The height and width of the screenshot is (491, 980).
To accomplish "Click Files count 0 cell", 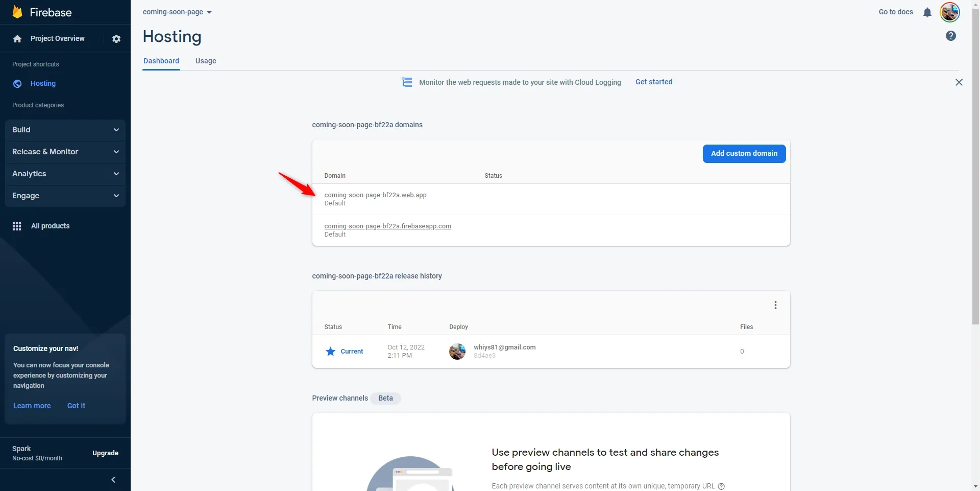I will 742,352.
